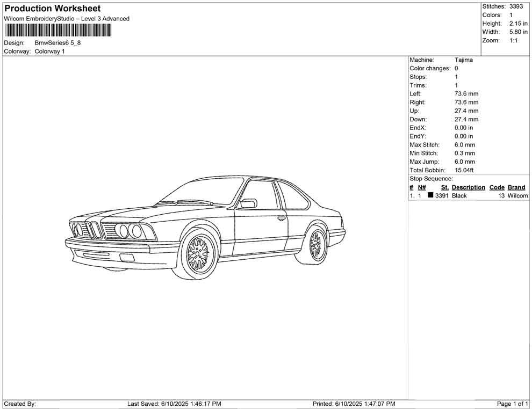Click the Created By footer label
The height and width of the screenshot is (409, 532).
pos(20,404)
